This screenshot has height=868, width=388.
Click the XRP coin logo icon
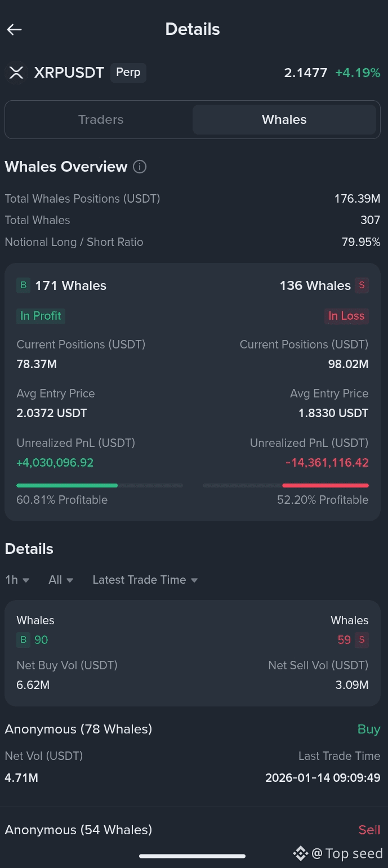[x=16, y=73]
